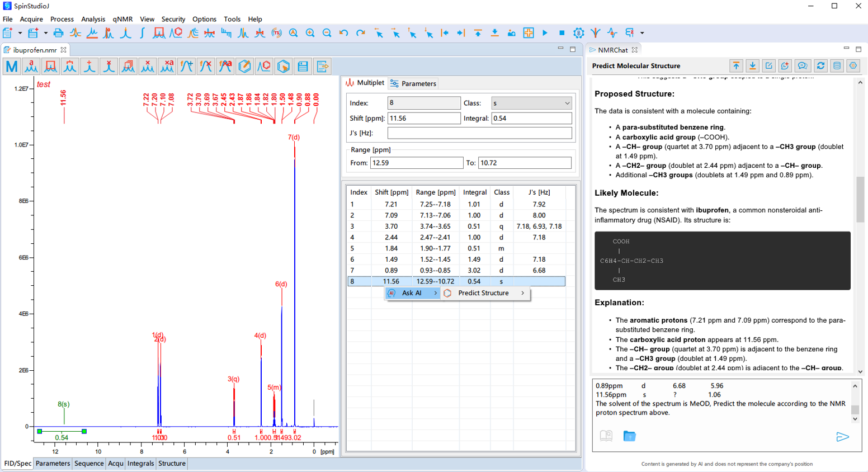Click the Zoom In magnifier icon
This screenshot has width=868, height=472.
[310, 33]
